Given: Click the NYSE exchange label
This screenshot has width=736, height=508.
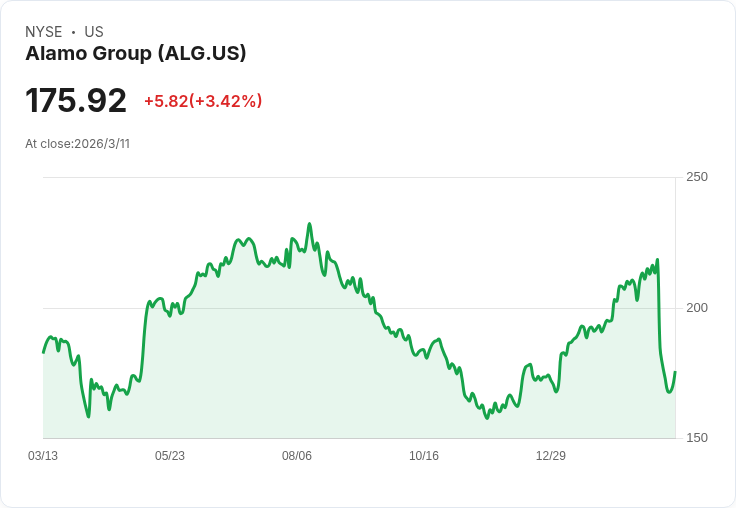Looking at the screenshot, I should click(x=43, y=32).
